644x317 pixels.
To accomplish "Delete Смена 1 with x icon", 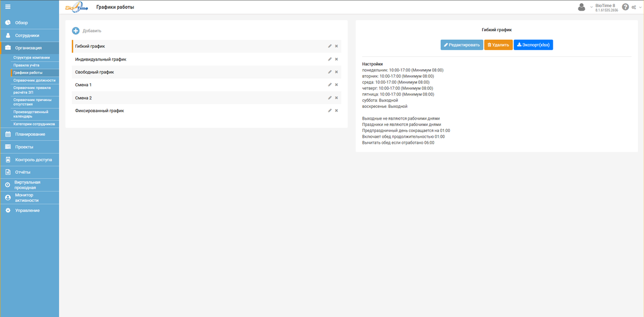I will (336, 85).
